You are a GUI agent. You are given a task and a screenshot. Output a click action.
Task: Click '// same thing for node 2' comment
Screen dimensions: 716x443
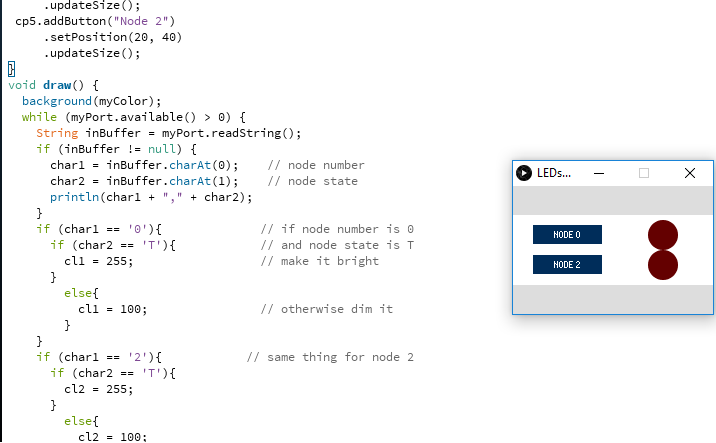330,357
